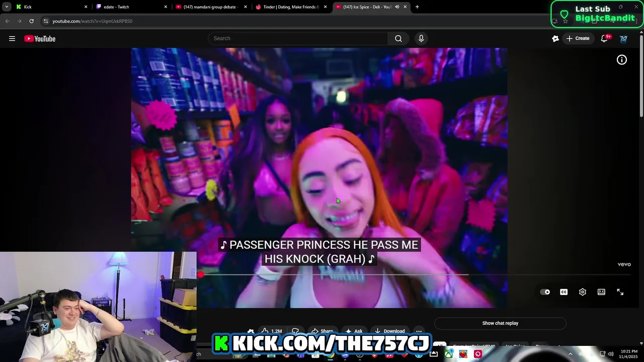Open the YouTube notifications bell

(605, 39)
